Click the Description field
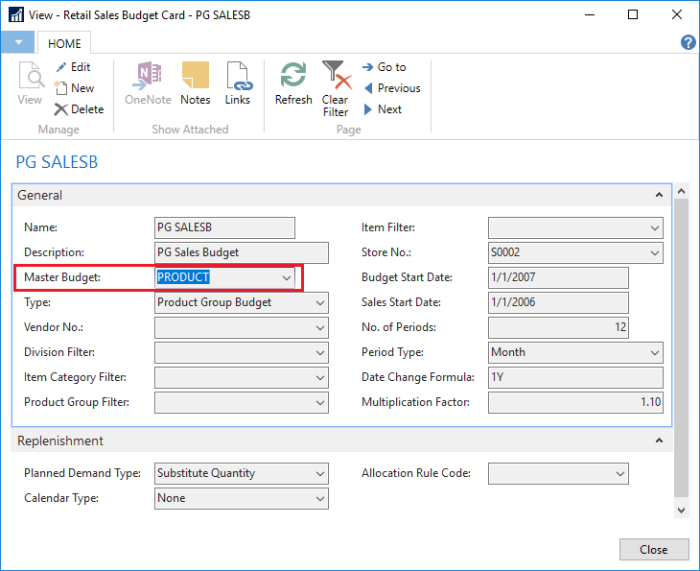This screenshot has height=571, width=700. point(242,253)
